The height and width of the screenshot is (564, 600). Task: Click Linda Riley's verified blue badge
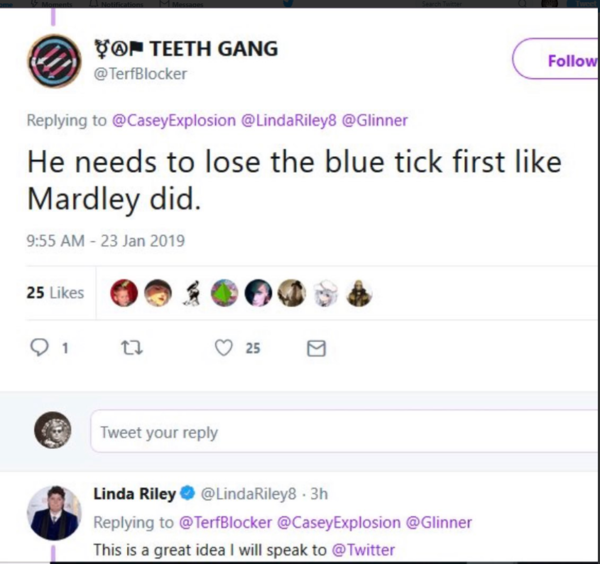click(x=187, y=494)
